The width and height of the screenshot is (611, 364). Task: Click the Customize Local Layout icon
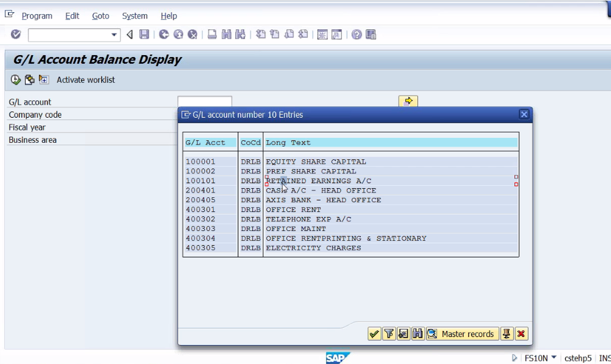click(x=371, y=35)
